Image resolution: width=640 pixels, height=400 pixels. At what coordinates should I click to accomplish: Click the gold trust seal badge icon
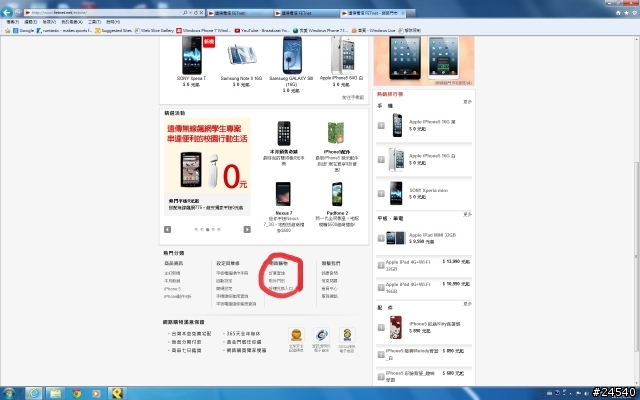point(296,335)
